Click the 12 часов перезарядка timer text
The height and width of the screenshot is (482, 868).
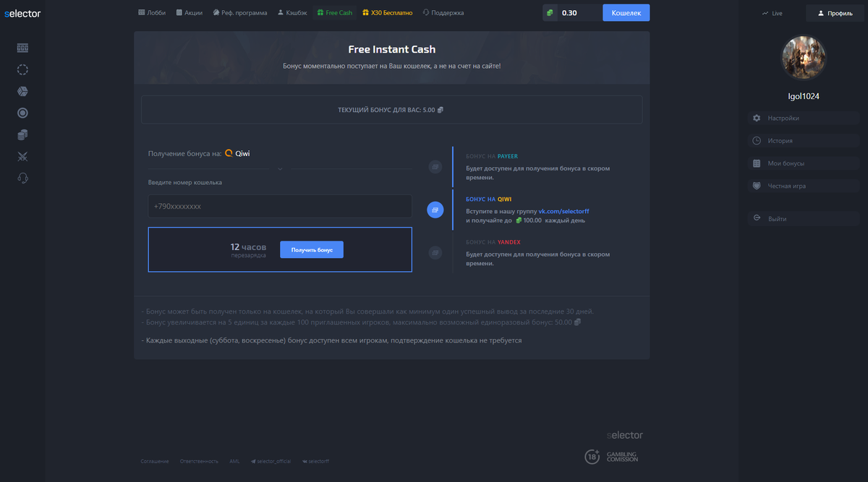(248, 250)
